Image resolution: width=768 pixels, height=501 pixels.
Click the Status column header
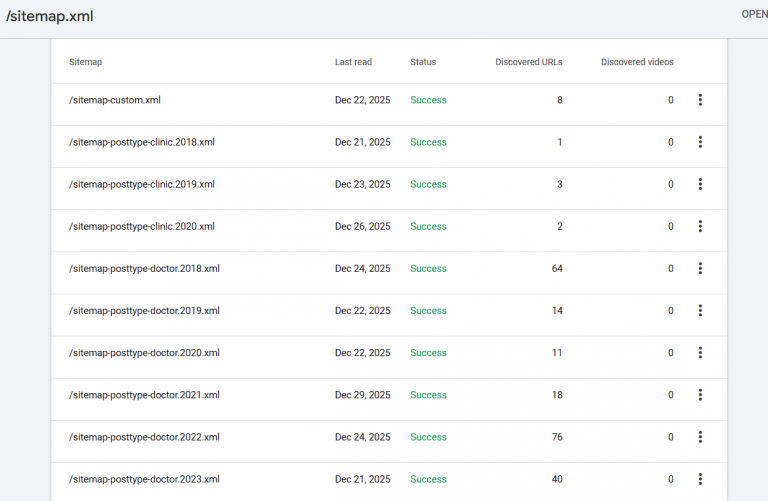(x=423, y=62)
